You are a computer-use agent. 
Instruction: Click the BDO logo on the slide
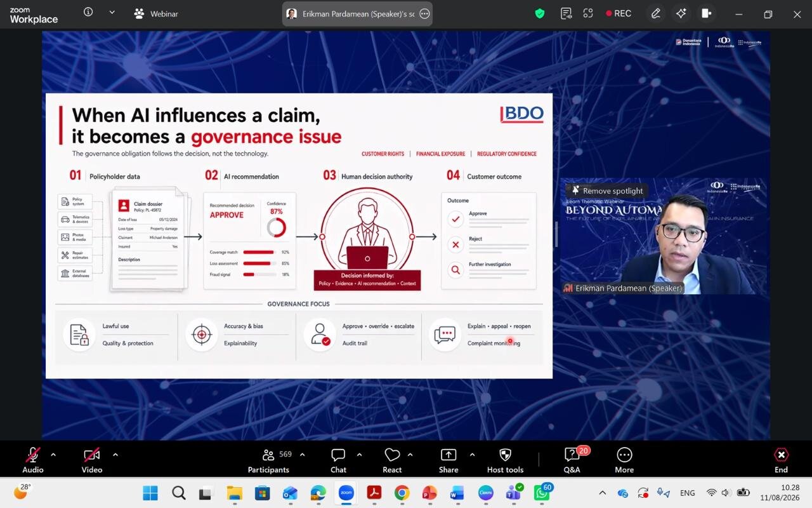click(x=522, y=114)
